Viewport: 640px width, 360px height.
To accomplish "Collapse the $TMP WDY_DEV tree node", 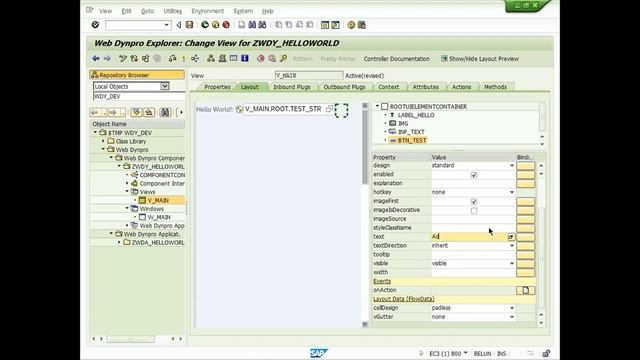I will coord(96,132).
